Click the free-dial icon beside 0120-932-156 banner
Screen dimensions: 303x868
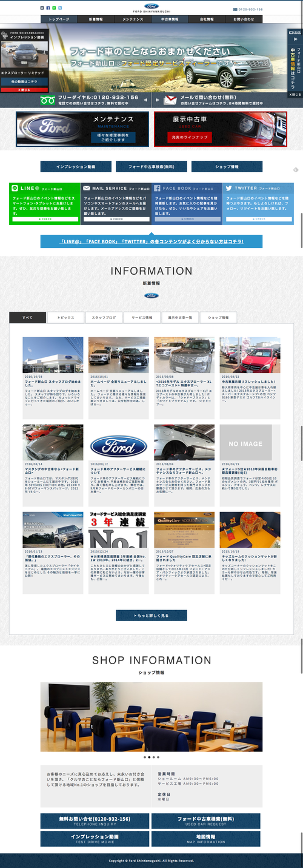coord(48,100)
